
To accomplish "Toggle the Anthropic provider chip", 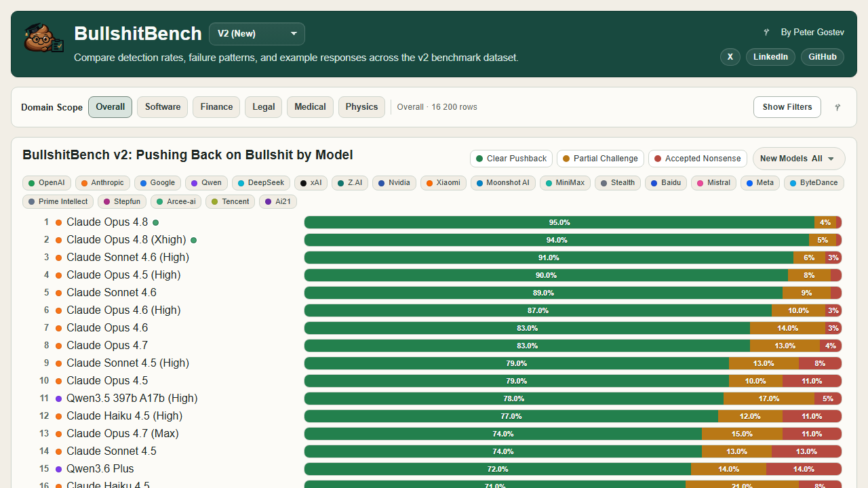I will 102,183.
